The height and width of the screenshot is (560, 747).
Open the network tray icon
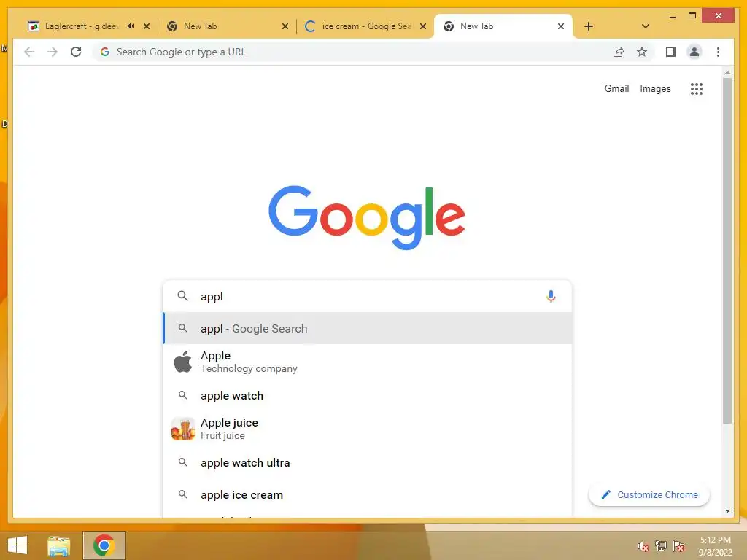(661, 546)
